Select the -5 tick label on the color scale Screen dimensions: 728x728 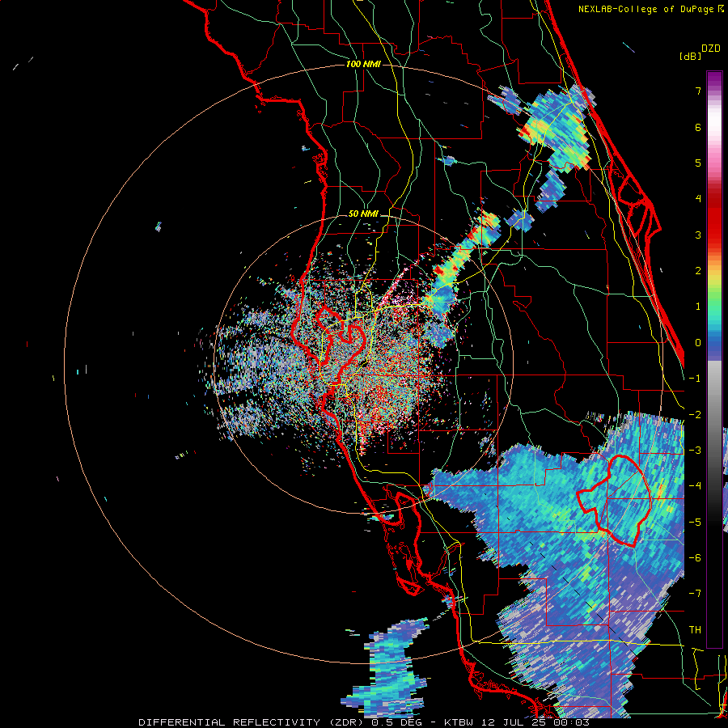pyautogui.click(x=695, y=523)
